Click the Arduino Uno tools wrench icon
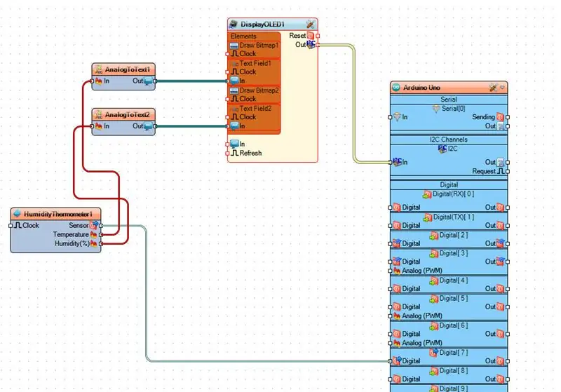 click(494, 87)
